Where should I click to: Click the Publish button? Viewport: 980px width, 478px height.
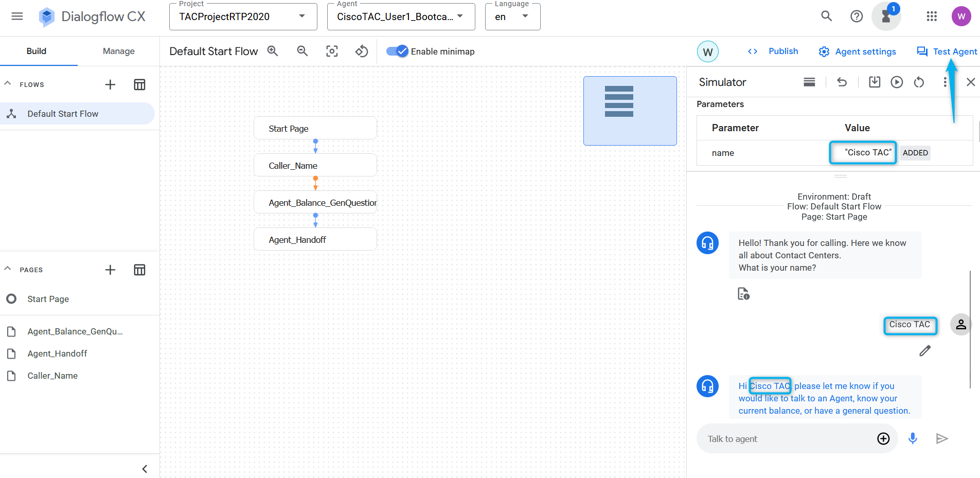[x=773, y=51]
